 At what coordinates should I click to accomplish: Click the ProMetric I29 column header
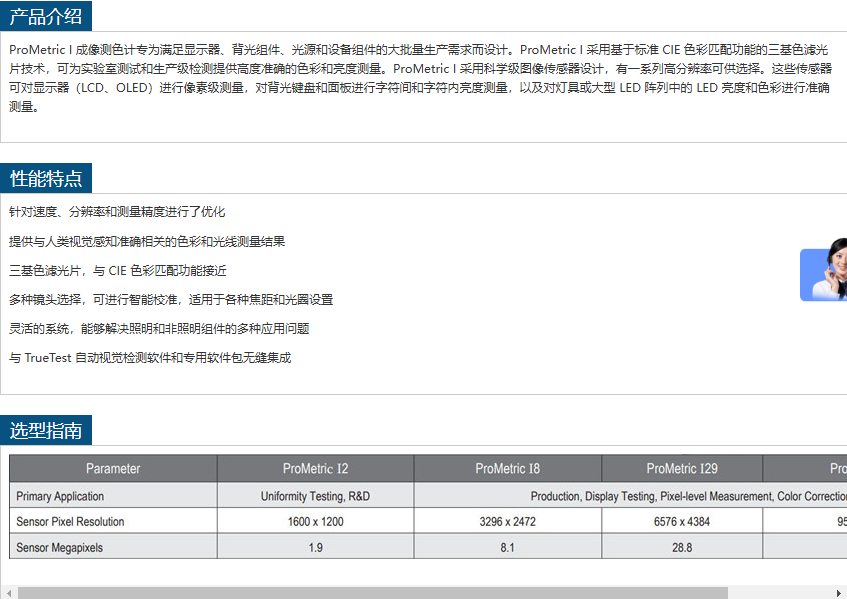pos(682,469)
